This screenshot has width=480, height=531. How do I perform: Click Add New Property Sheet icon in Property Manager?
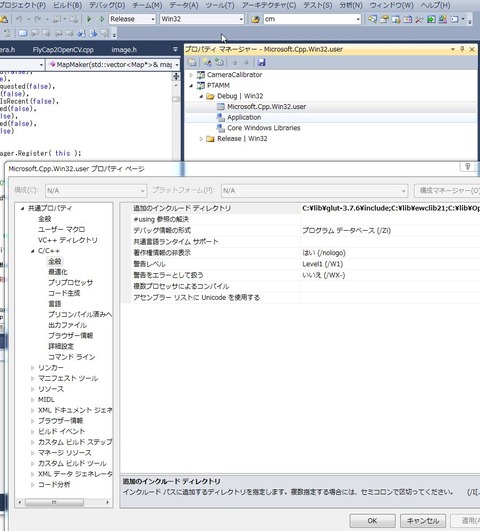[207, 62]
